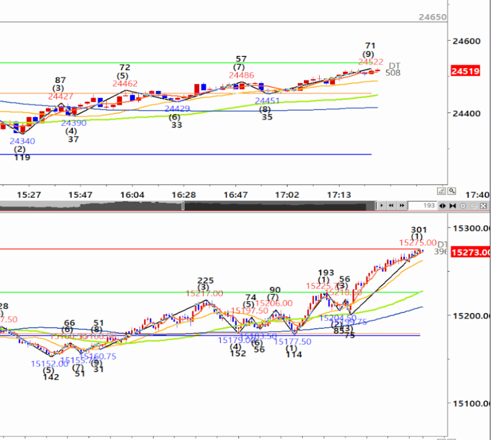504x440 pixels.
Task: Click the red 24519 current price marker
Action: (x=465, y=71)
